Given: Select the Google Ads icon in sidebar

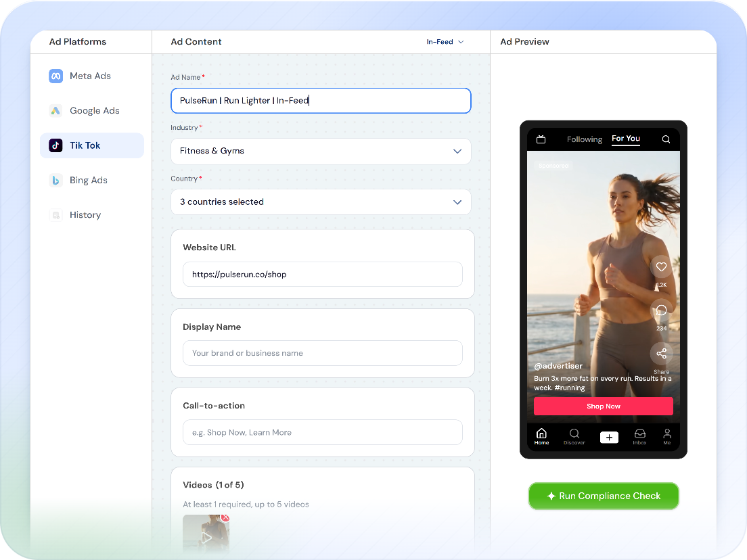Looking at the screenshot, I should 55,110.
